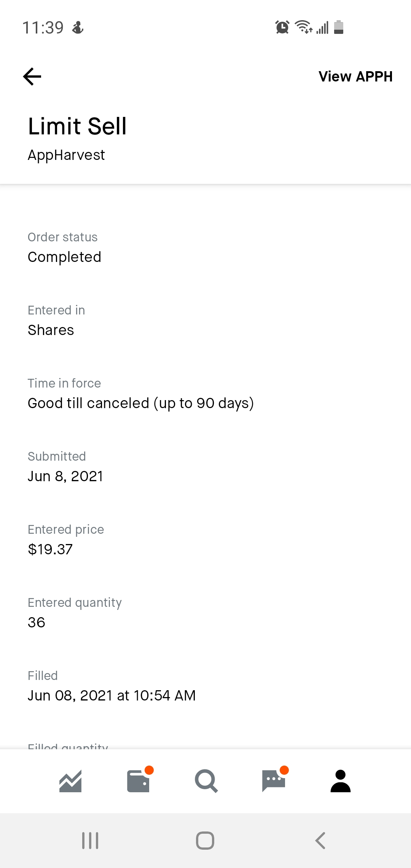
Task: Select the Completed order status value
Action: (64, 257)
